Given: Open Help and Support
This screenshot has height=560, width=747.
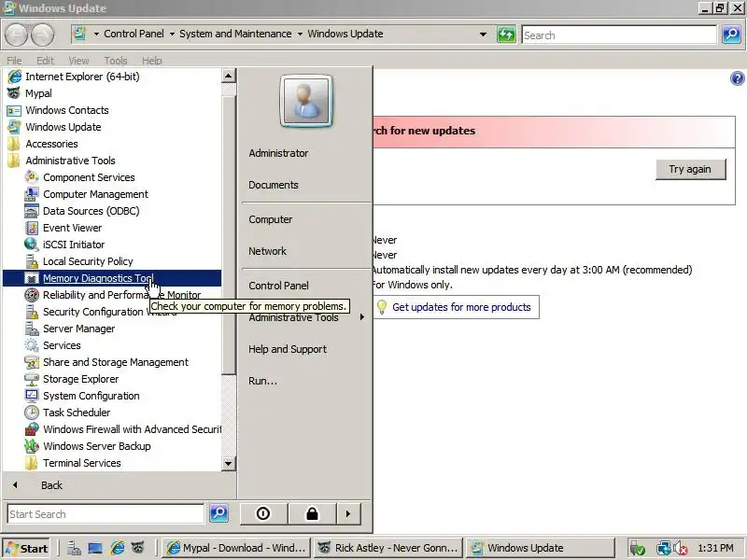Looking at the screenshot, I should [x=288, y=349].
